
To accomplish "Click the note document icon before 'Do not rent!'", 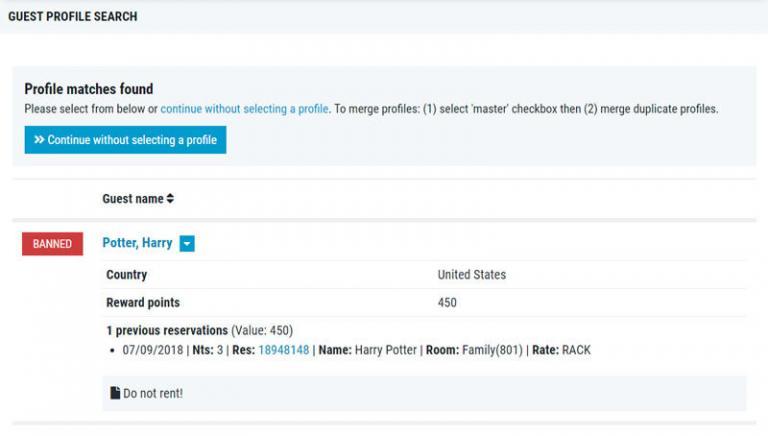I will [115, 393].
